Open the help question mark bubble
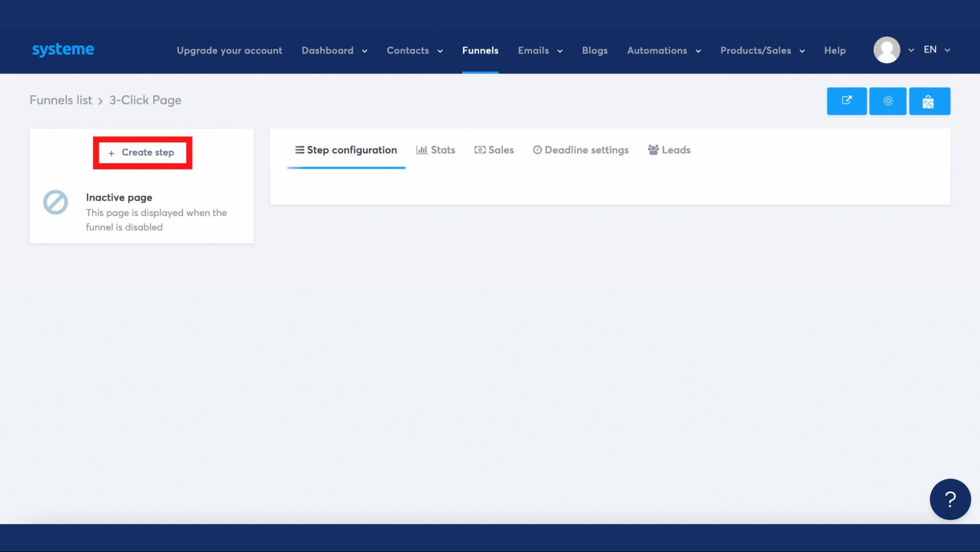Viewport: 980px width, 552px height. pyautogui.click(x=950, y=499)
